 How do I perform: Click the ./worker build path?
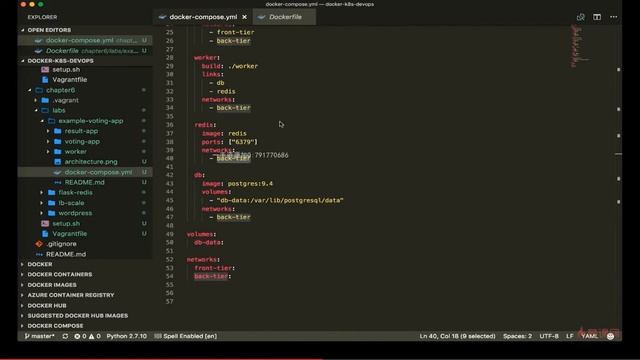(x=242, y=66)
